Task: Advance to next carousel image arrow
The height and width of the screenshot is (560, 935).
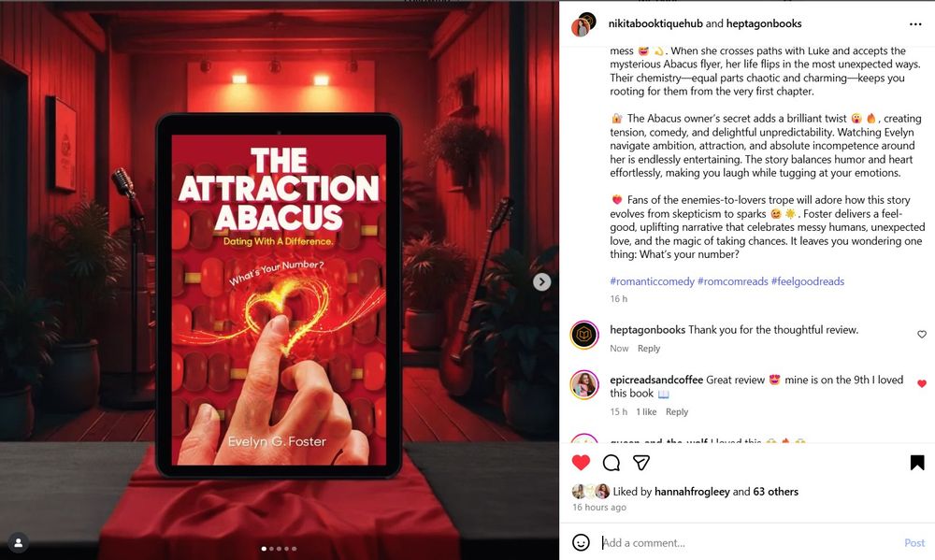Action: coord(541,281)
